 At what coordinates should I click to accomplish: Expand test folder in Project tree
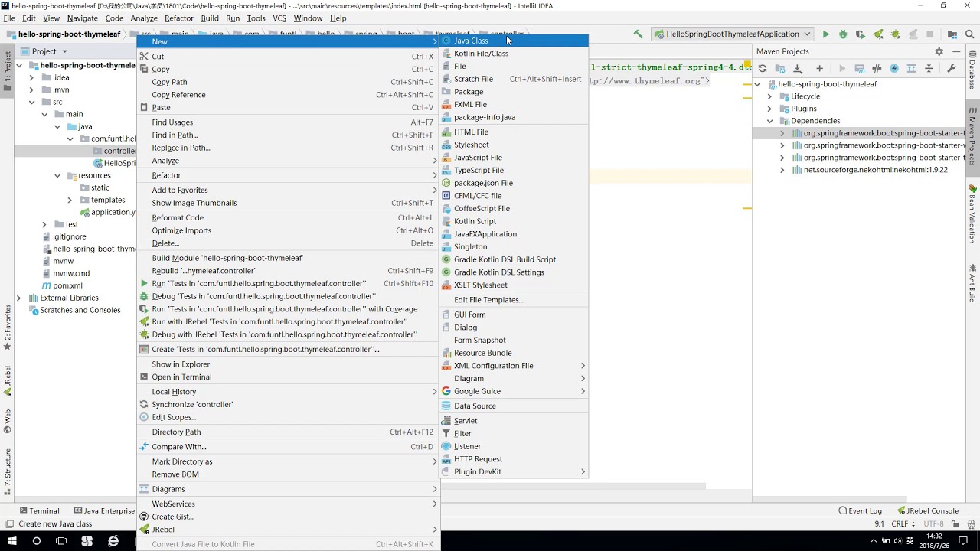click(44, 224)
